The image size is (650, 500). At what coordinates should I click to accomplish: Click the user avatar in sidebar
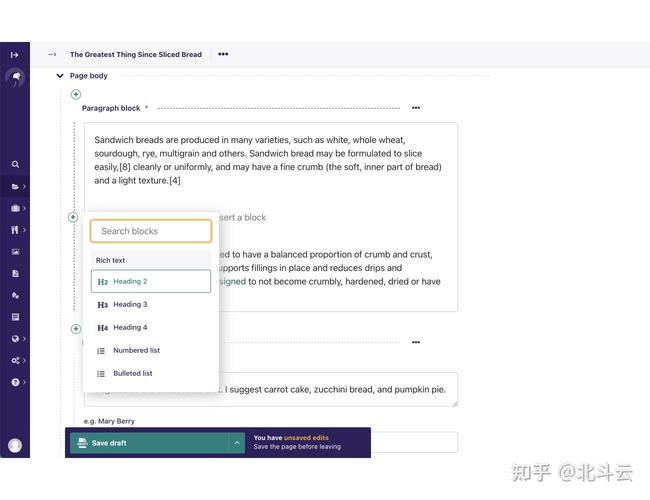[15, 446]
